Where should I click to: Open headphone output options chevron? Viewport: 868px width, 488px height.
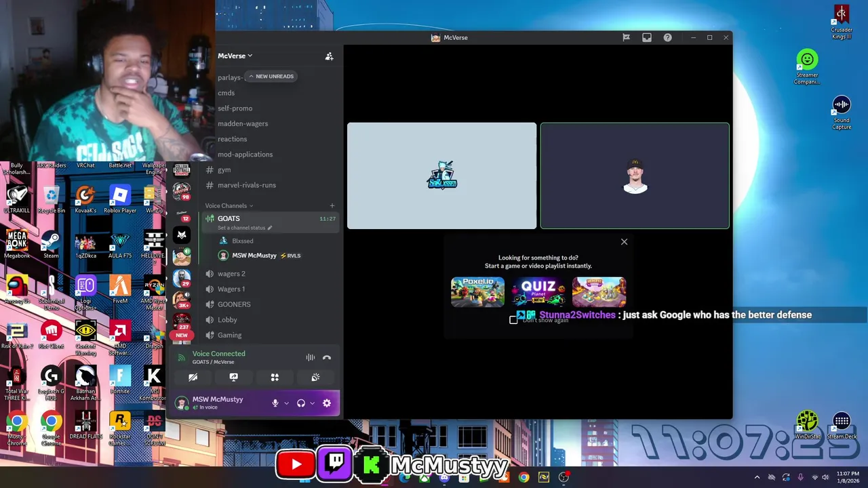point(312,403)
